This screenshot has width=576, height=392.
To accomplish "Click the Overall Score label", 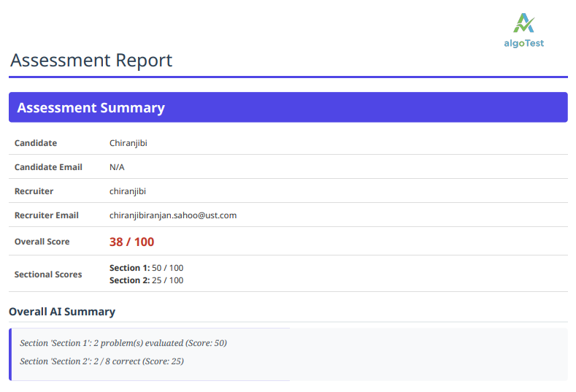I will pyautogui.click(x=42, y=242).
